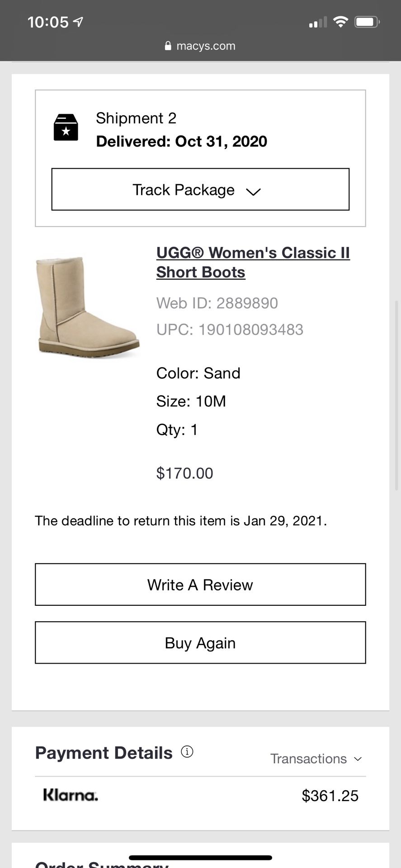
Task: Tap the location arrow in status bar
Action: 78,22
